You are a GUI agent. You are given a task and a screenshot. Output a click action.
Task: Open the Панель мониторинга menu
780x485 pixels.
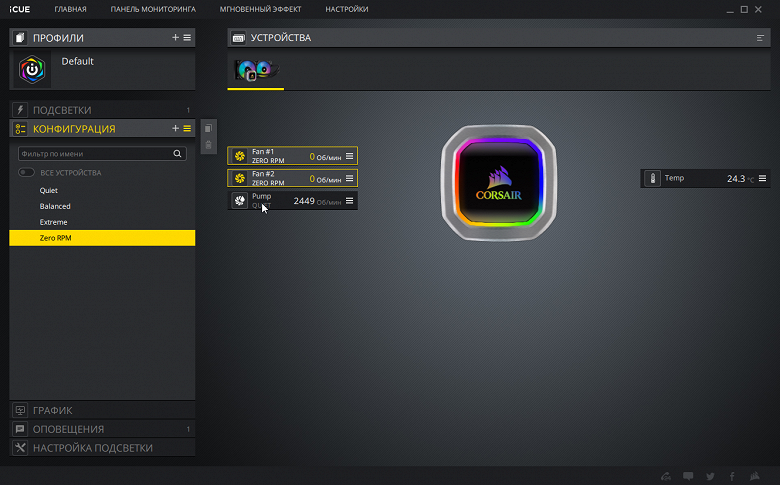coord(153,9)
